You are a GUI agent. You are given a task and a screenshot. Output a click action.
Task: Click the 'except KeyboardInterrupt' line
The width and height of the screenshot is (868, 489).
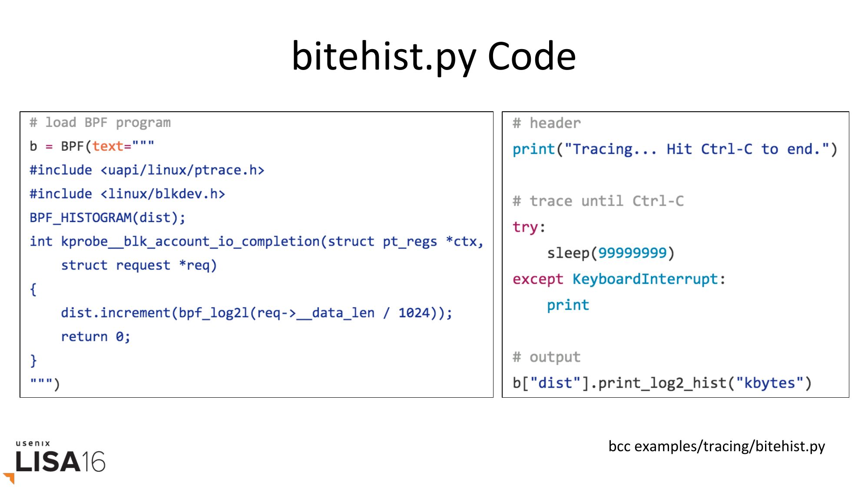tap(619, 279)
